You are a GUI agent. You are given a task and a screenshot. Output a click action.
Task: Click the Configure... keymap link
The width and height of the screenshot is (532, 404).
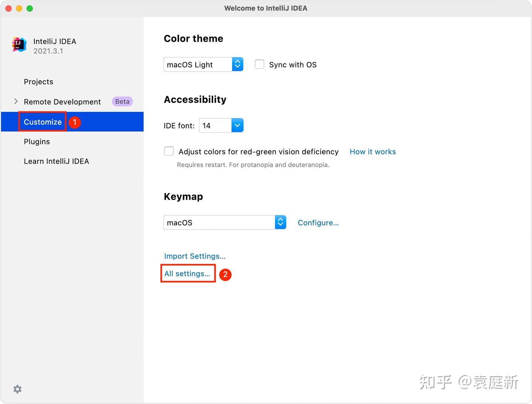(x=318, y=223)
